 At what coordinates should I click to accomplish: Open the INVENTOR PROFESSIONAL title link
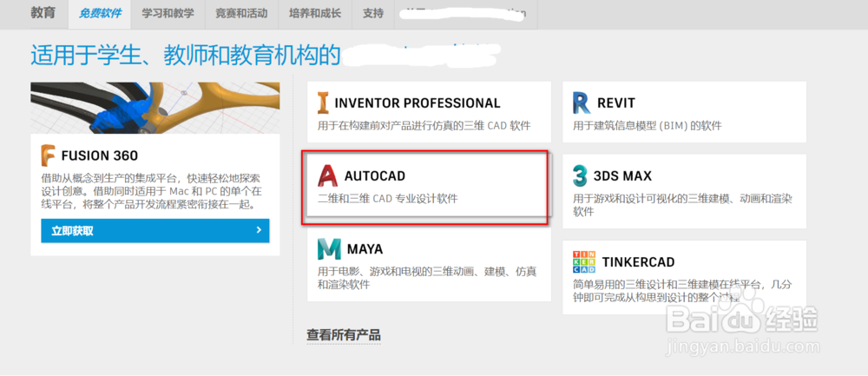(418, 103)
